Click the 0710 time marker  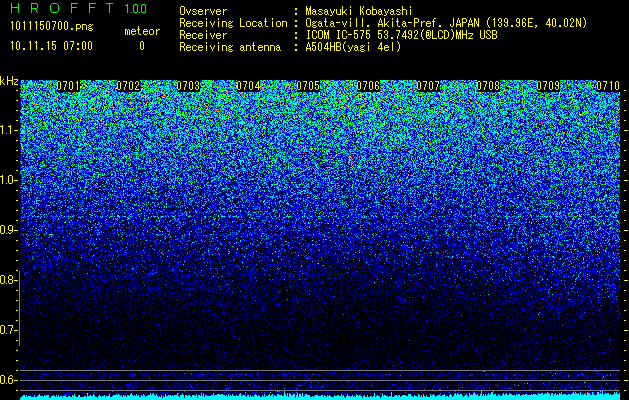608,86
